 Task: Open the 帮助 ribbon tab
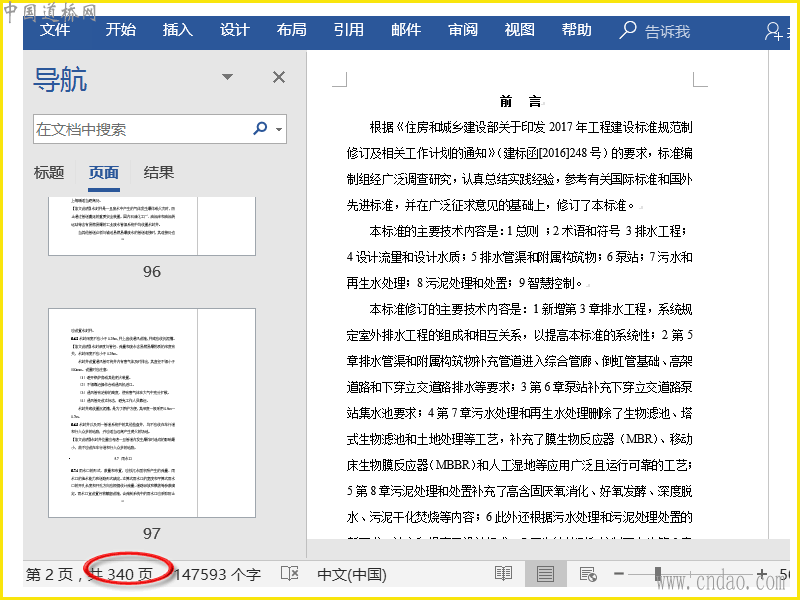[577, 30]
